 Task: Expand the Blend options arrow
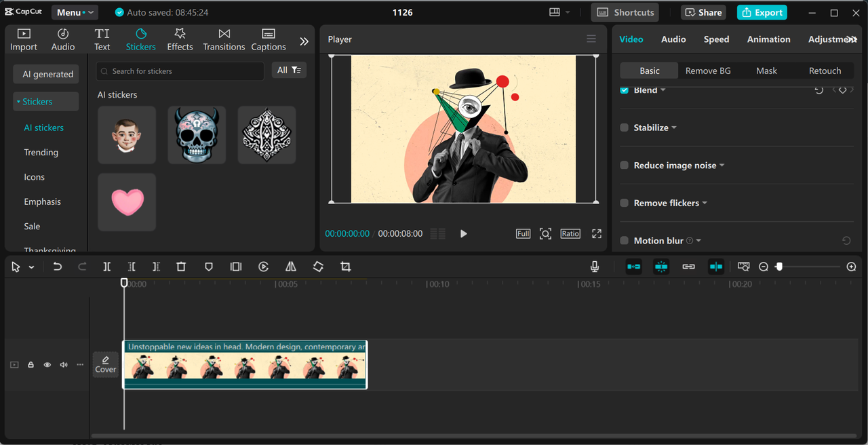[663, 90]
